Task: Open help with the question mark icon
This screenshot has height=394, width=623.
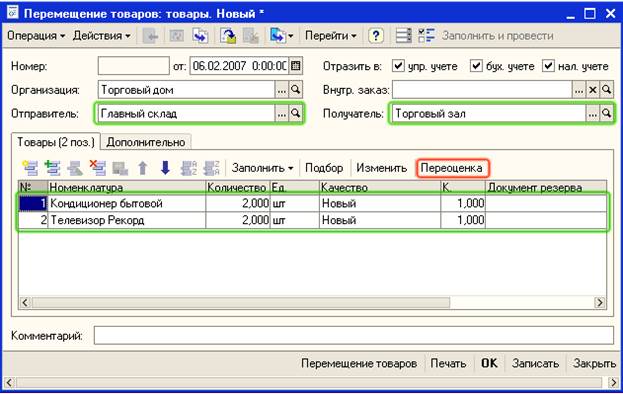Action: coord(375,36)
